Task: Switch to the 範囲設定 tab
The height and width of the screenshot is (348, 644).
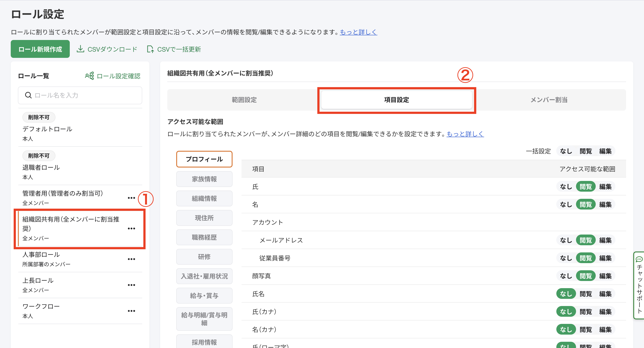Action: [x=244, y=100]
